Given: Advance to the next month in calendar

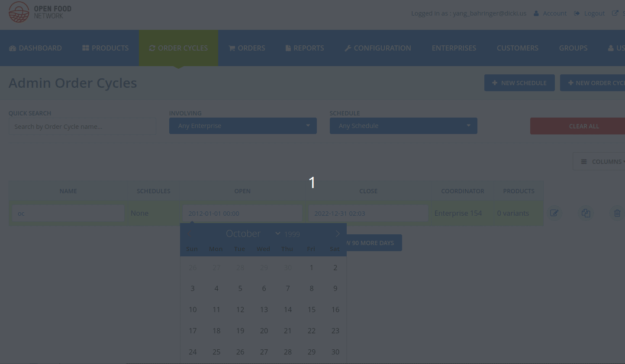Looking at the screenshot, I should pyautogui.click(x=338, y=233).
